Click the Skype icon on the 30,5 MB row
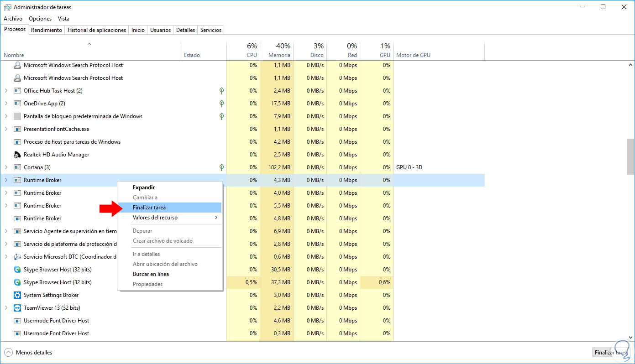This screenshot has height=364, width=635. 17,270
